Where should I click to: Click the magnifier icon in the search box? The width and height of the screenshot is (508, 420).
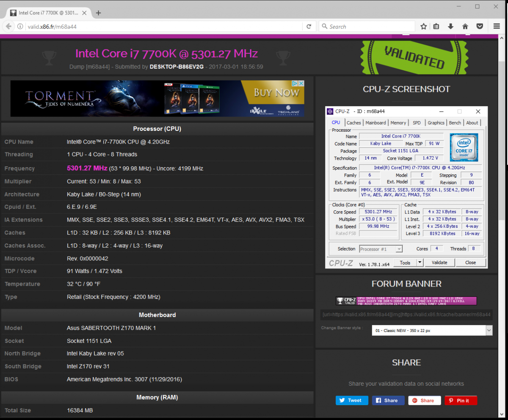[x=325, y=26]
